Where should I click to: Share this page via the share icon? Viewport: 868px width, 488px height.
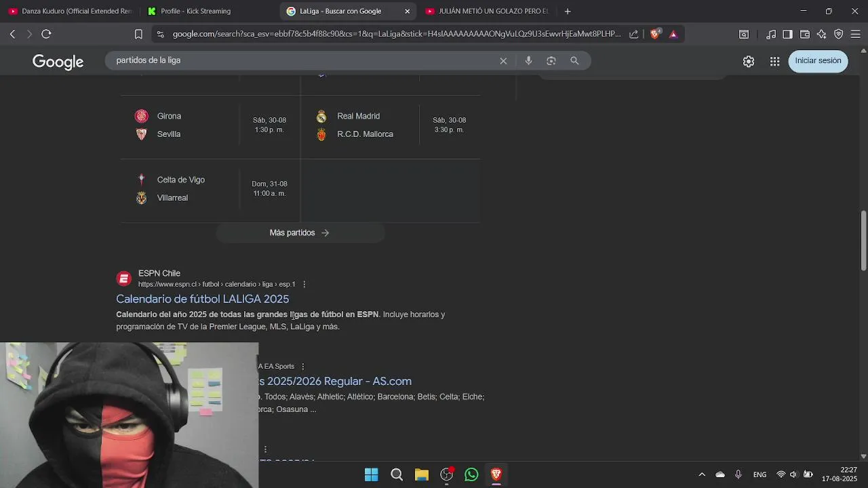633,34
